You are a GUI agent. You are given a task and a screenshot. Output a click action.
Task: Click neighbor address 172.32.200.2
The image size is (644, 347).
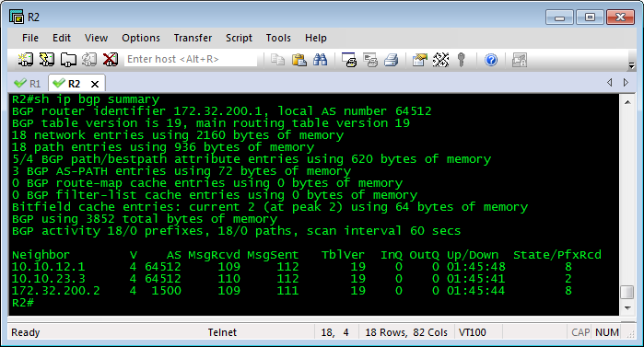56,291
